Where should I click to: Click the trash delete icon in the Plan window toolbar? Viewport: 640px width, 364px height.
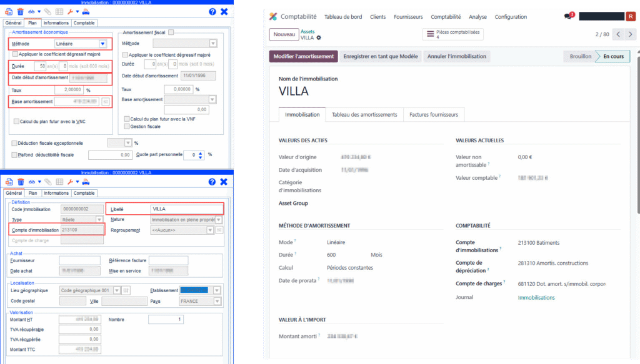point(20,11)
